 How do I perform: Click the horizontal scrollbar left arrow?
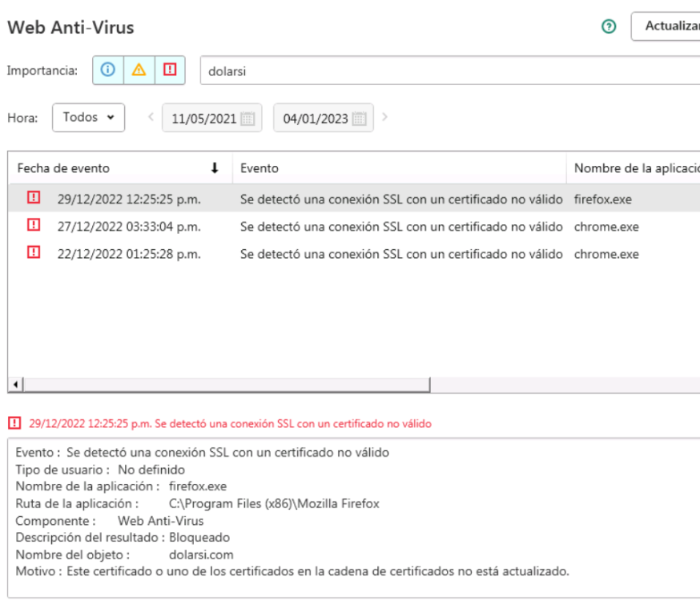point(16,385)
